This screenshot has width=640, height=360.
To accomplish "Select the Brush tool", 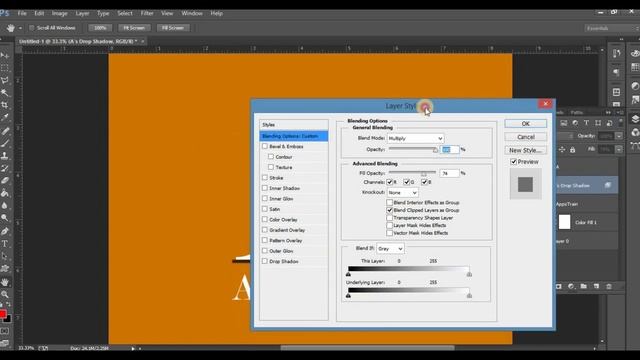I will pyautogui.click(x=5, y=143).
